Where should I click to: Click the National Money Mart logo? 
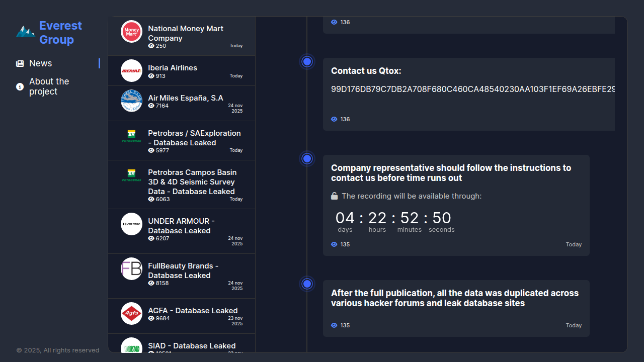(131, 32)
